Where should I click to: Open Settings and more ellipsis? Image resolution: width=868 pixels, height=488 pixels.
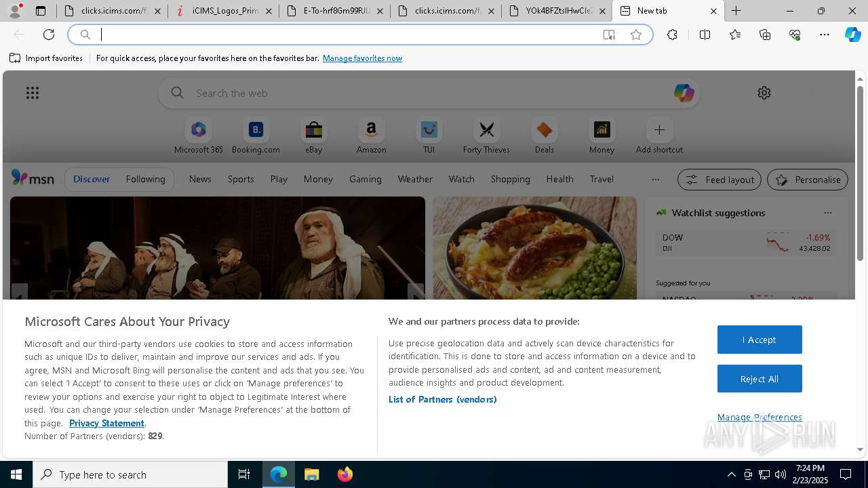(x=825, y=35)
